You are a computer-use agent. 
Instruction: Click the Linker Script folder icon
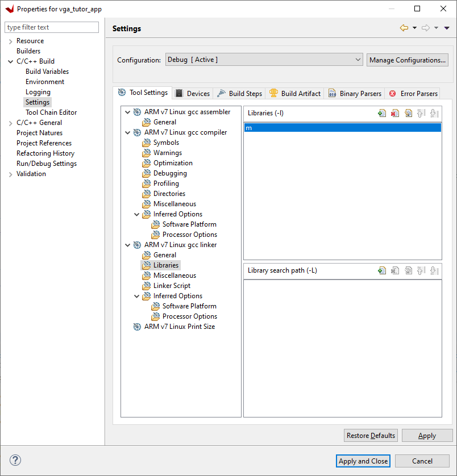[x=147, y=286]
